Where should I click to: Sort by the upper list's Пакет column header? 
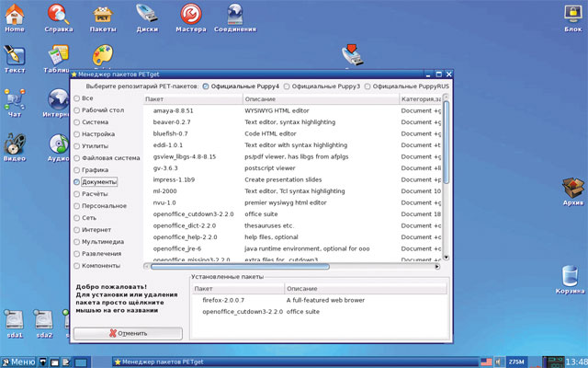click(193, 99)
